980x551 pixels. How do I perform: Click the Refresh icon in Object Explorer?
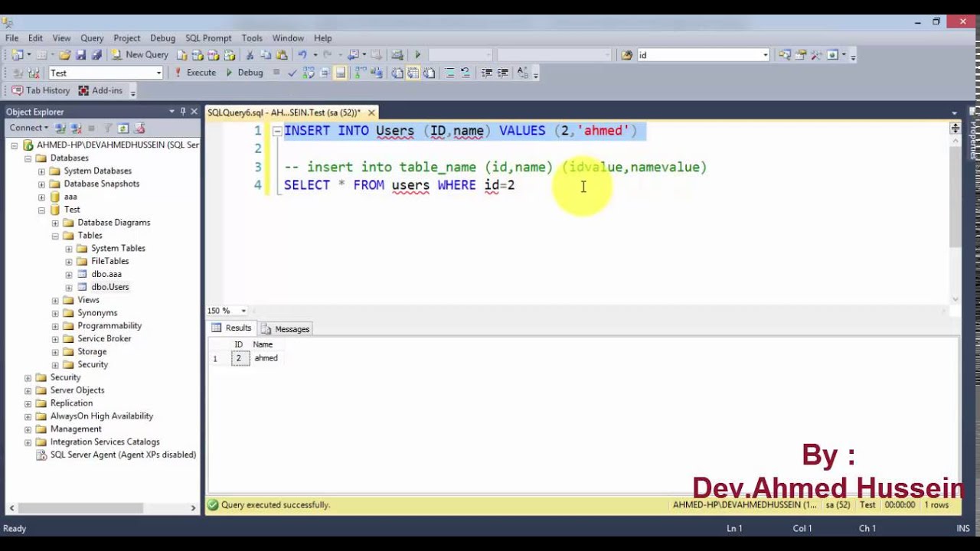[x=123, y=129]
